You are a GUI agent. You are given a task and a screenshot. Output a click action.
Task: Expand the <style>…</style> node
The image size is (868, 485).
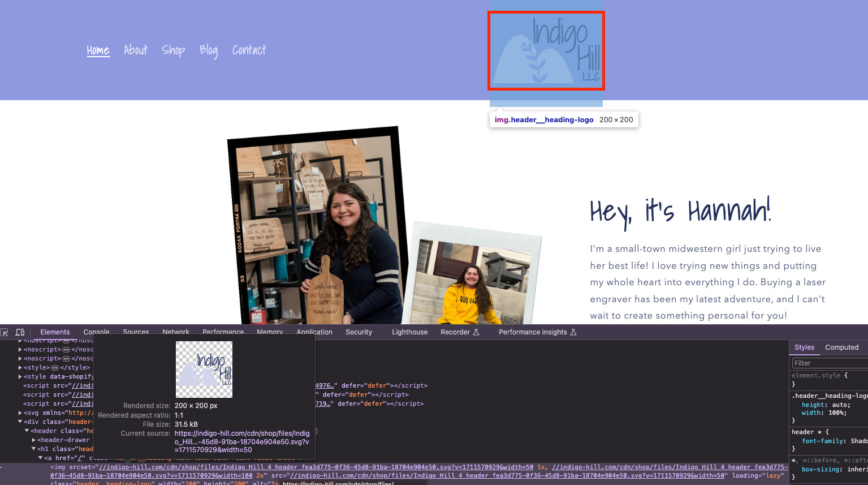[x=20, y=368]
